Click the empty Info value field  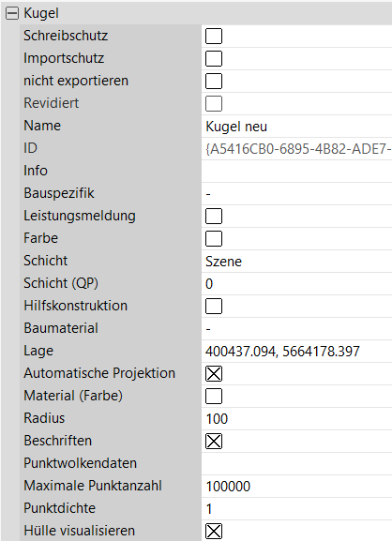(296, 172)
